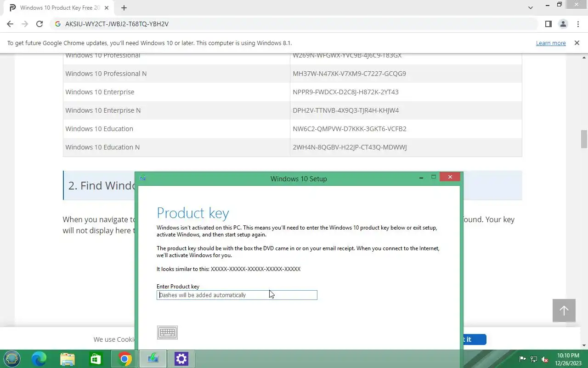
Task: Click the page vertical scrollbar thumb
Action: click(584, 139)
